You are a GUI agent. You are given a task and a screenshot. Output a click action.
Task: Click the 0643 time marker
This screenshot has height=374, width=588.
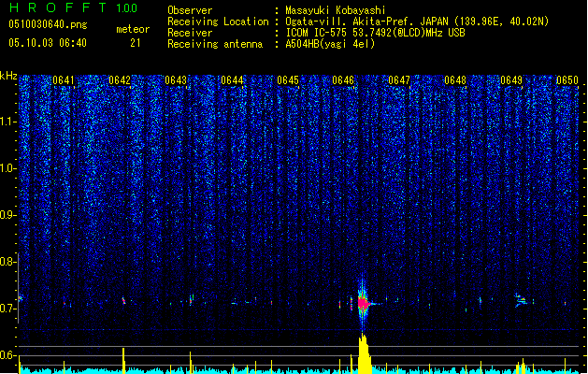[176, 80]
